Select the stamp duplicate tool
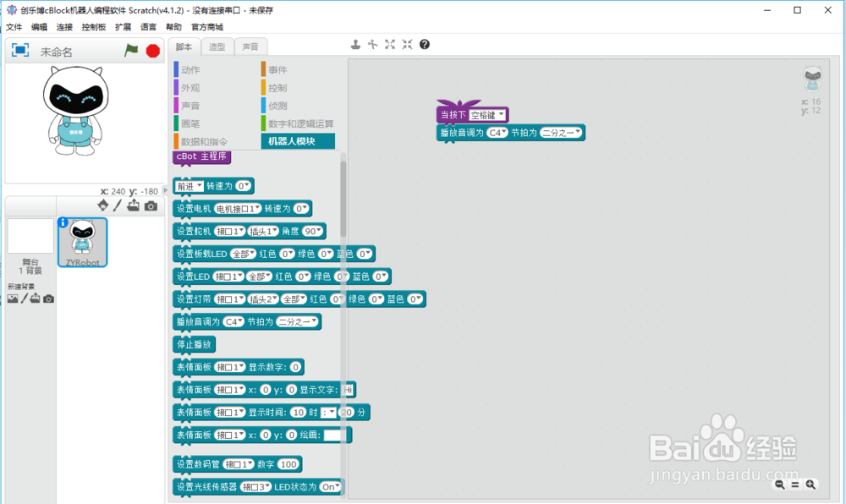846x504 pixels. (x=355, y=44)
